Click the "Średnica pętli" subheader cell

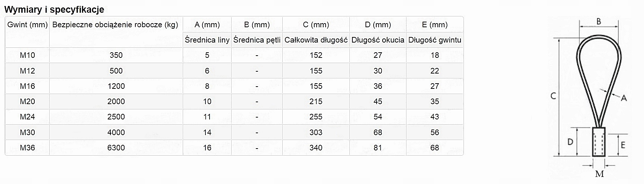pos(257,40)
